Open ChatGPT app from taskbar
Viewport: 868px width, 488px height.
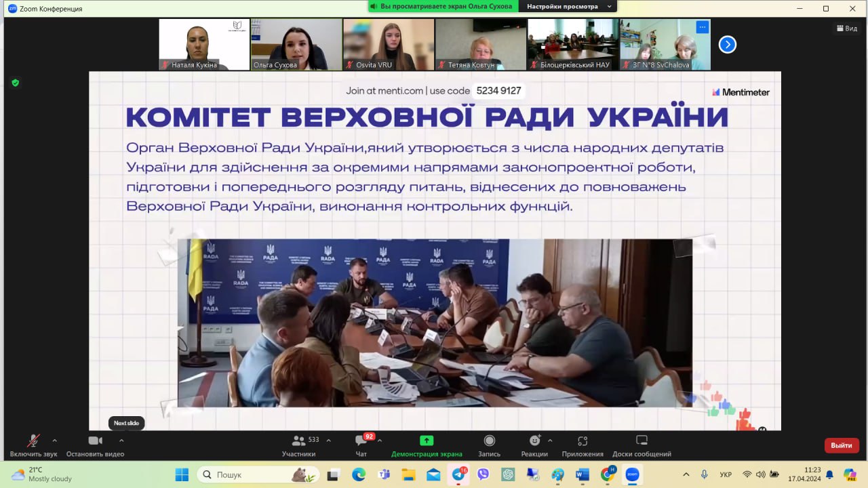pos(508,475)
